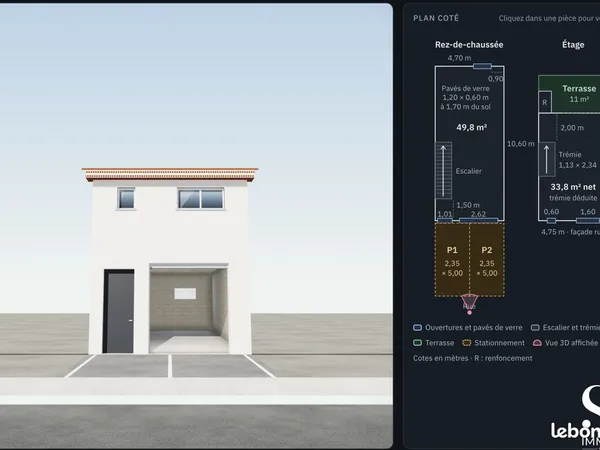Click the 0,90 dimension label
The width and height of the screenshot is (600, 450).
tap(496, 79)
